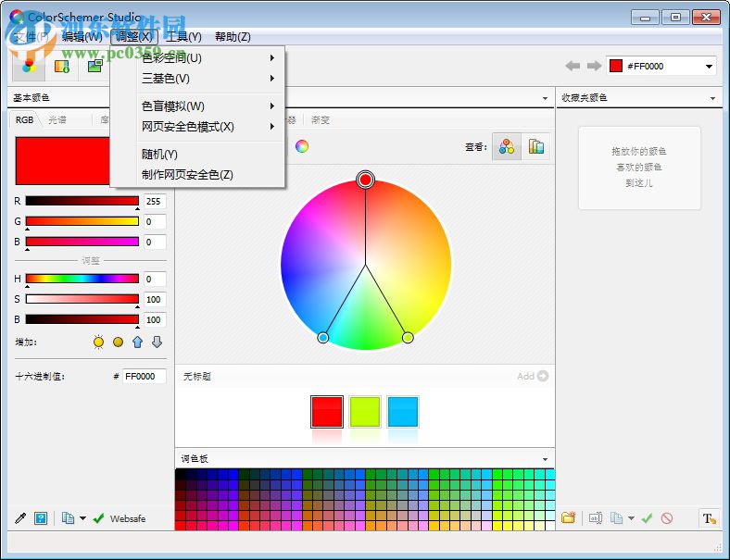
Task: Expand the center panel header dropdown arrow
Action: [x=545, y=98]
